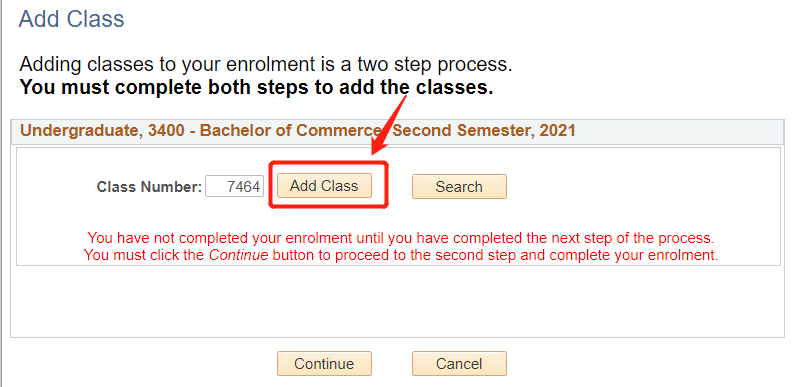Click the red arrow annotation
The width and height of the screenshot is (812, 387).
tap(388, 126)
